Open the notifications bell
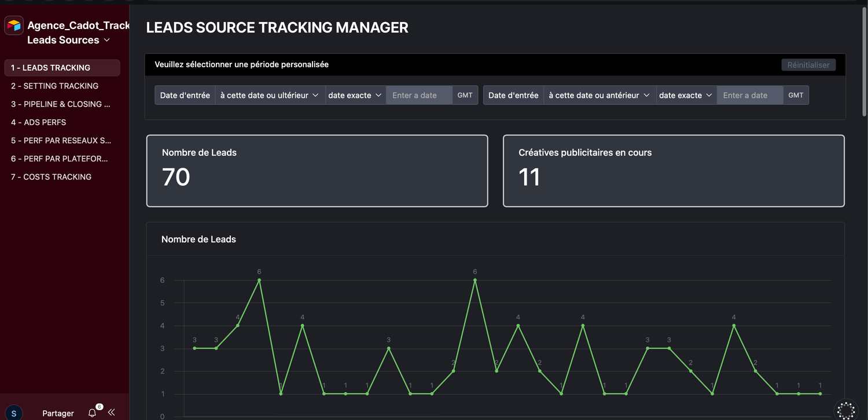Viewport: 868px width, 420px height. point(92,412)
